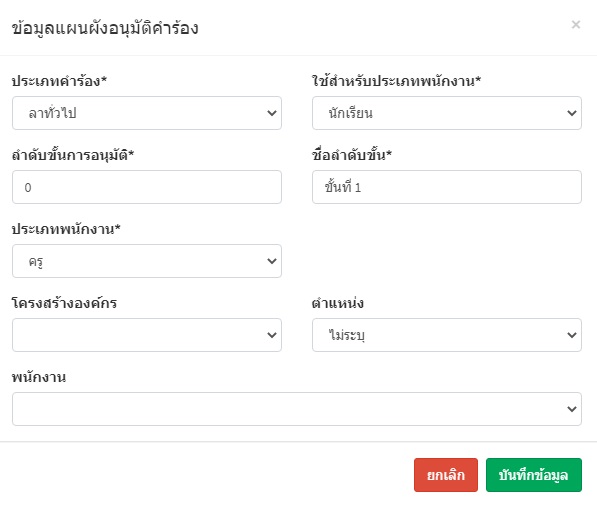Click the chevron arrow in พนักงาน field
The height and width of the screenshot is (505, 597).
click(572, 409)
